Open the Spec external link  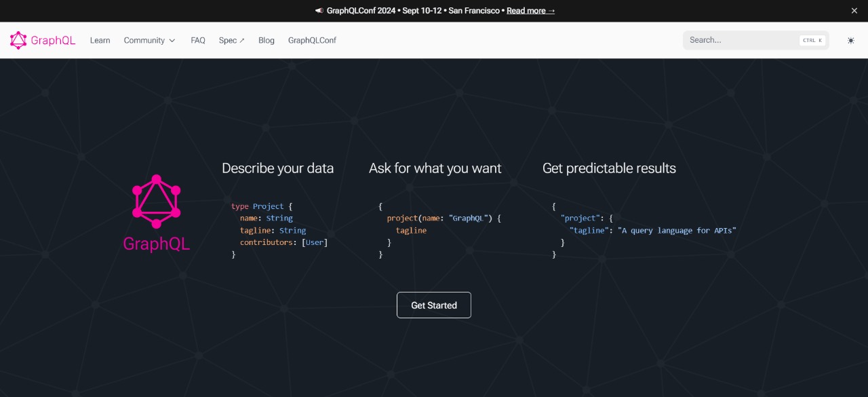[231, 41]
